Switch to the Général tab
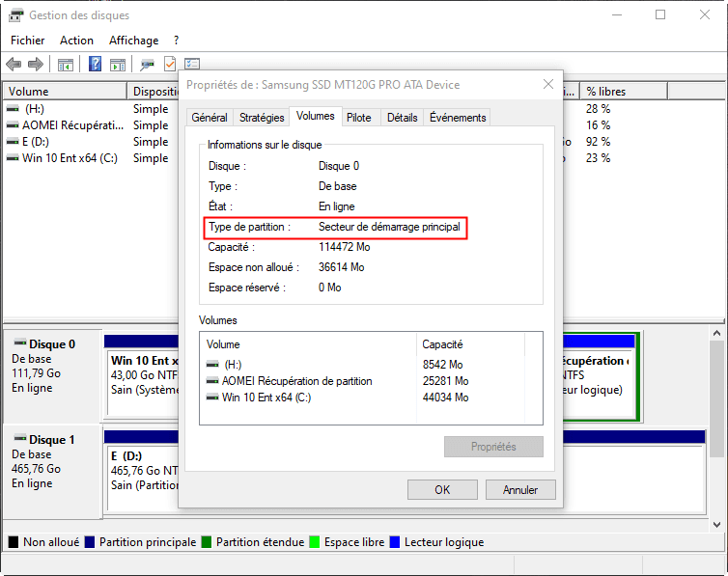The width and height of the screenshot is (728, 576). coord(210,118)
